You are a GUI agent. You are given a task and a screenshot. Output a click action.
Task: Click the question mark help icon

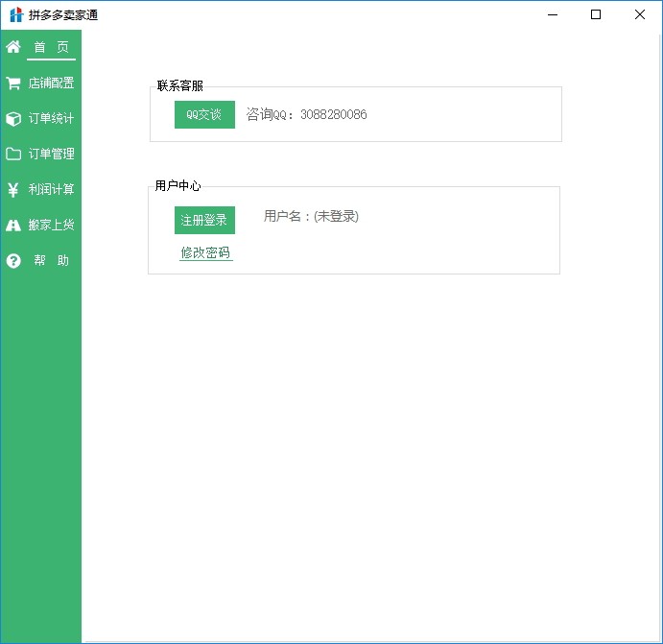pyautogui.click(x=13, y=260)
